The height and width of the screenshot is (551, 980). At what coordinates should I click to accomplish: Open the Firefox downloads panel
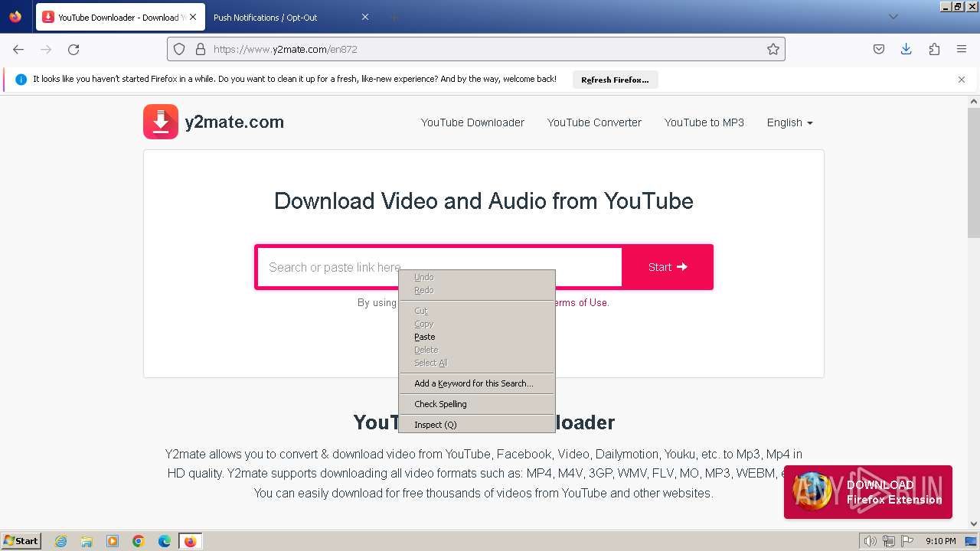pos(906,49)
